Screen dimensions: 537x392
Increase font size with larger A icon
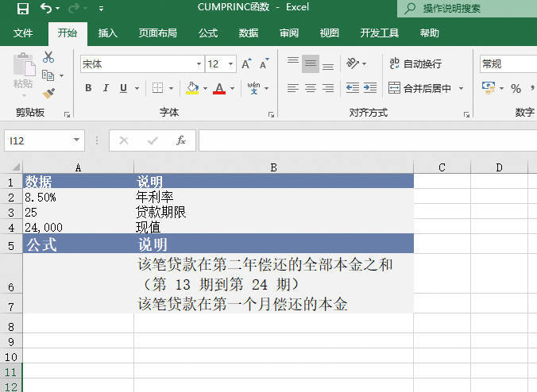[246, 64]
